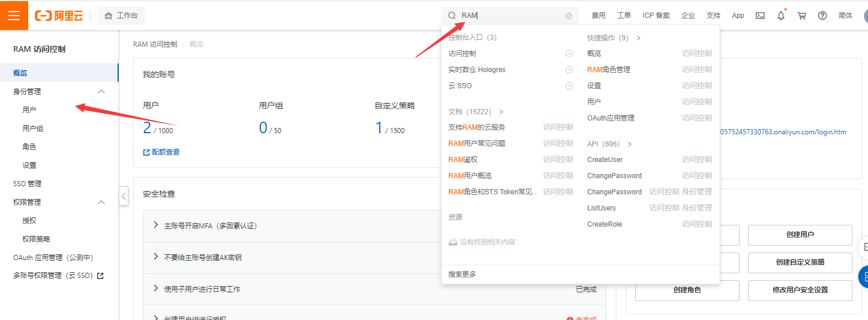Expand API (696) results chevron
The image size is (868, 320).
coord(630,144)
